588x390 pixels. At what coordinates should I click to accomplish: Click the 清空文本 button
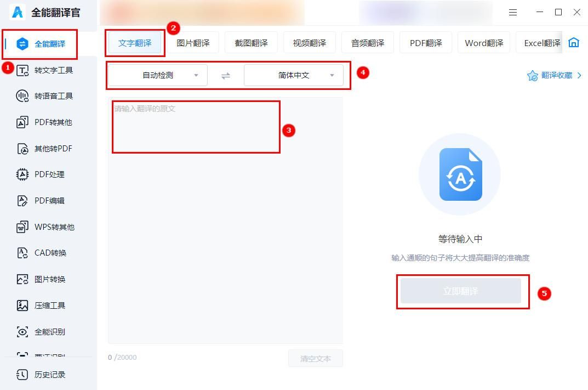point(316,359)
